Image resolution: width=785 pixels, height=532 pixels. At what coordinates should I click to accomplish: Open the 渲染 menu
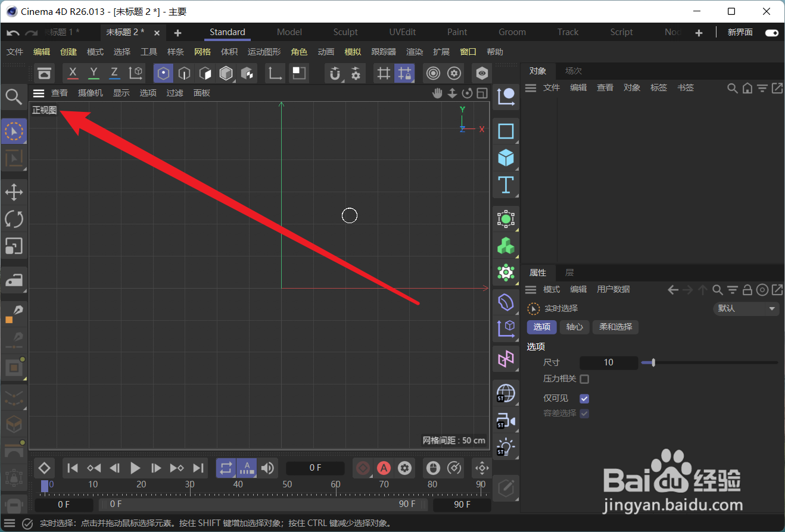pyautogui.click(x=414, y=52)
